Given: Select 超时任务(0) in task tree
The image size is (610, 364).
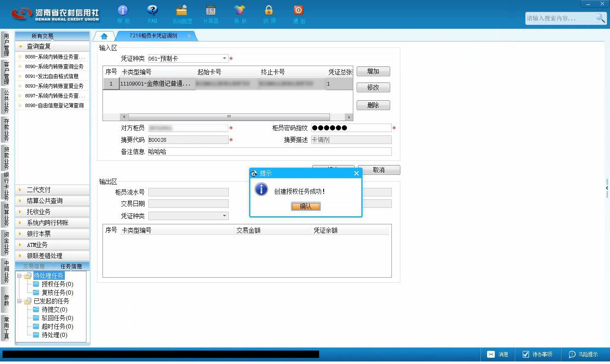Looking at the screenshot, I should tap(57, 326).
